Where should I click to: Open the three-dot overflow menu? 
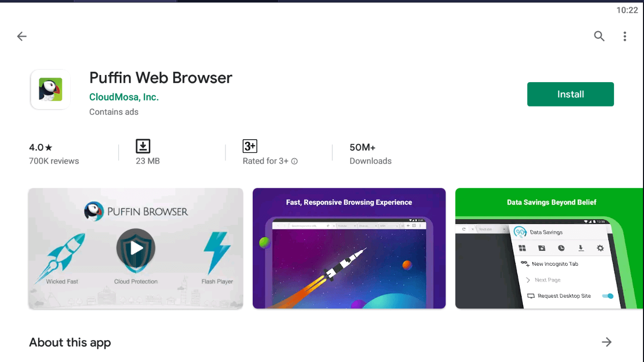pos(625,36)
